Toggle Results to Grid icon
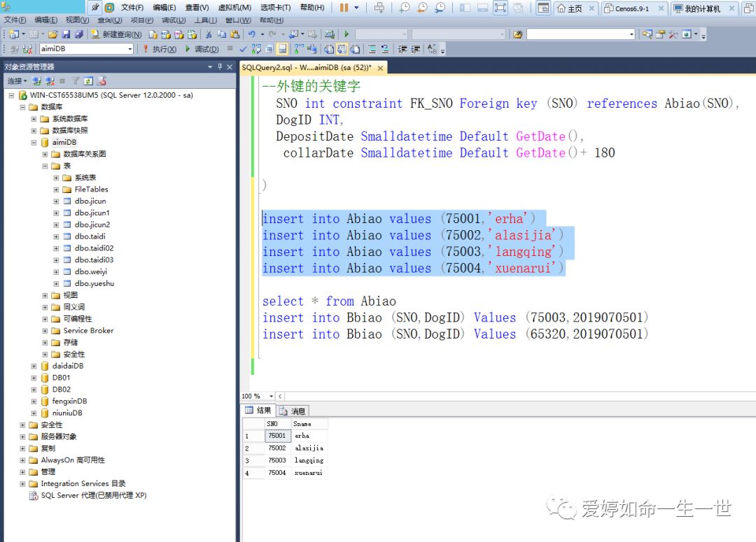Viewport: 756px width, 542px height. point(342,49)
